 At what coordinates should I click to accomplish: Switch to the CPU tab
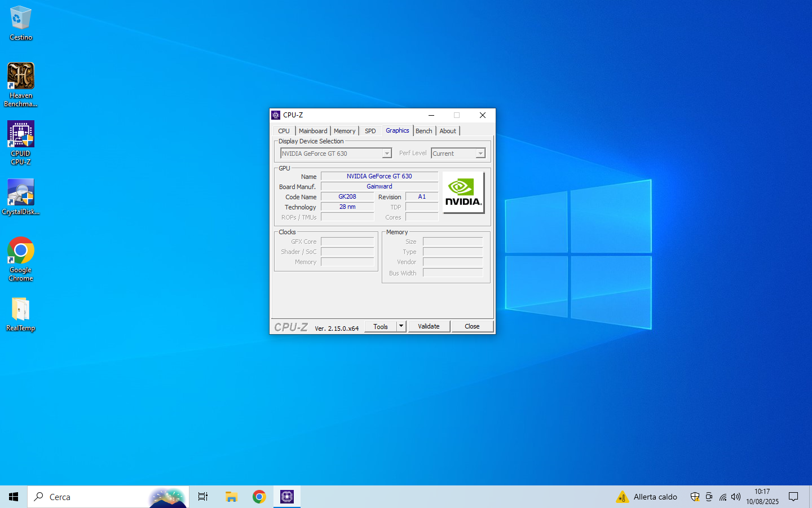[x=284, y=131]
